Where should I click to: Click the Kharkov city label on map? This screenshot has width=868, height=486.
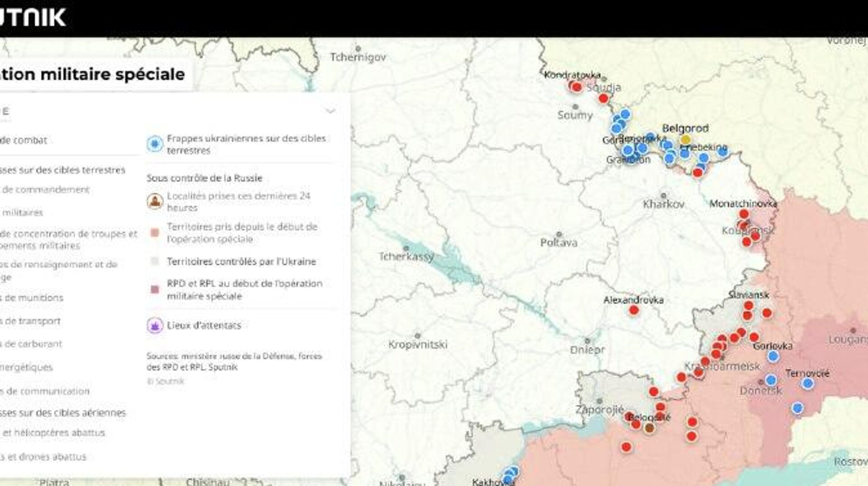point(663,204)
